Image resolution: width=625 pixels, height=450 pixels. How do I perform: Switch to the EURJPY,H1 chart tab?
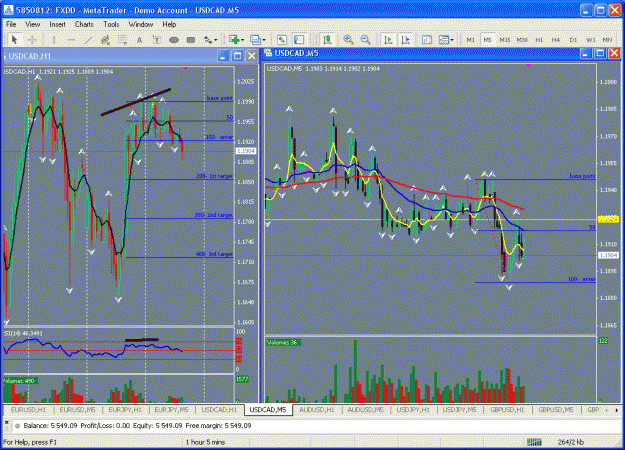pos(125,409)
